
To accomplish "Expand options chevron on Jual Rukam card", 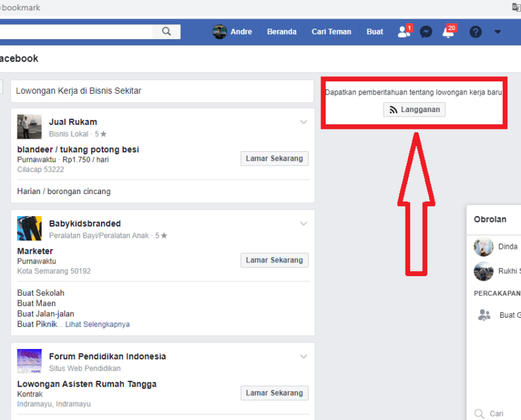I will (x=303, y=122).
